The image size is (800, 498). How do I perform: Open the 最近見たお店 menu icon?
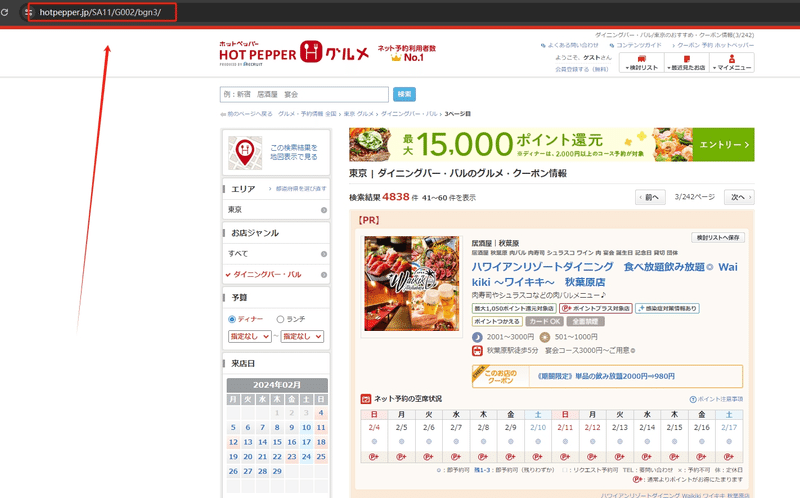click(x=687, y=63)
